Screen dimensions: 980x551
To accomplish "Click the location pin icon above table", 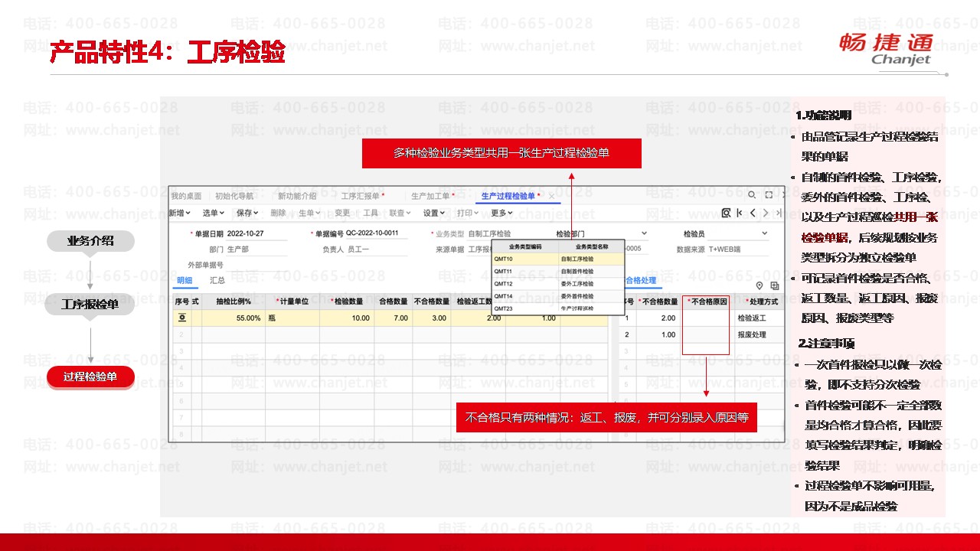I will tap(760, 285).
